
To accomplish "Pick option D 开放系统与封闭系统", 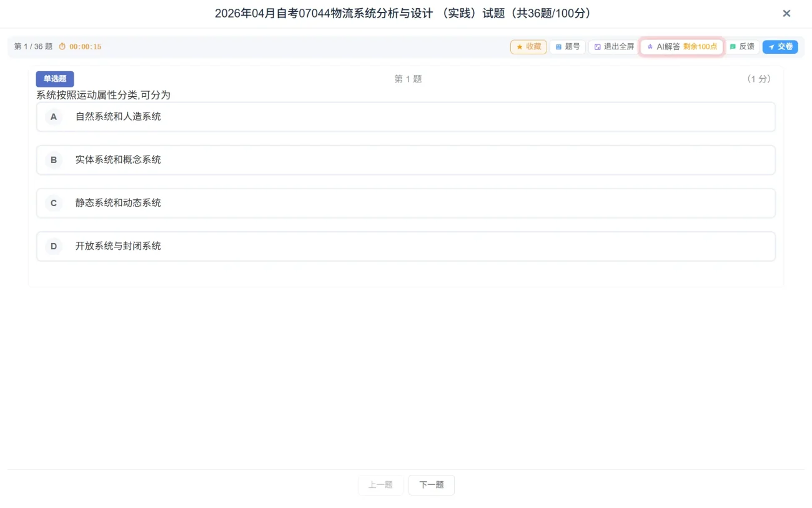I will click(x=406, y=246).
